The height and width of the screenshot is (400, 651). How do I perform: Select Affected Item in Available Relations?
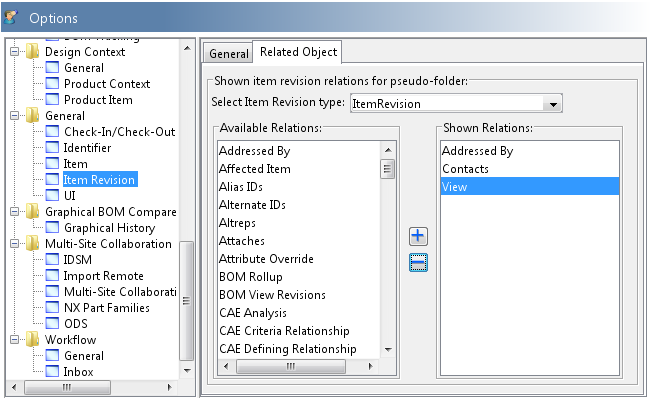[255, 169]
